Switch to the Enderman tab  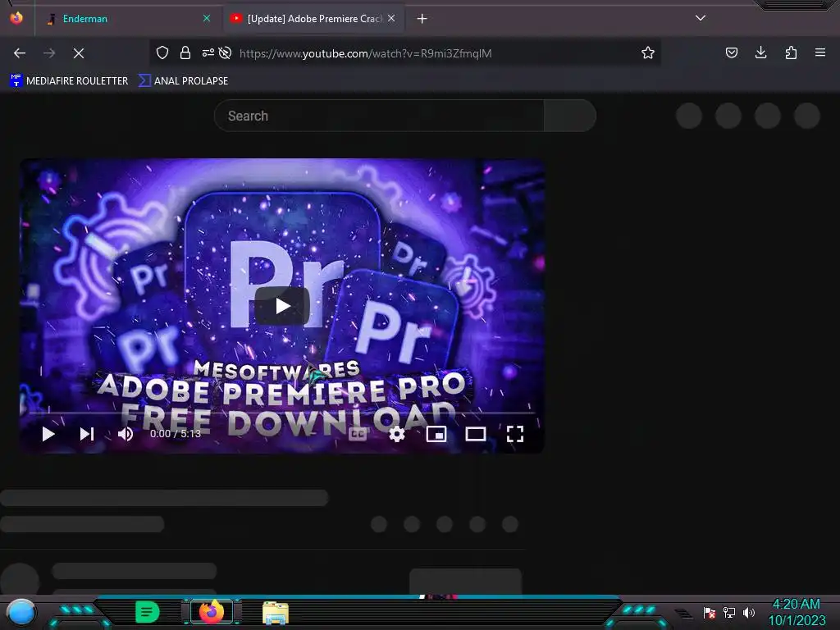[x=123, y=19]
